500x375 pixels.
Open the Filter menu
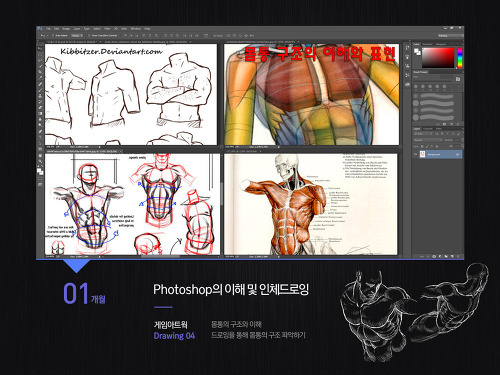tap(107, 29)
